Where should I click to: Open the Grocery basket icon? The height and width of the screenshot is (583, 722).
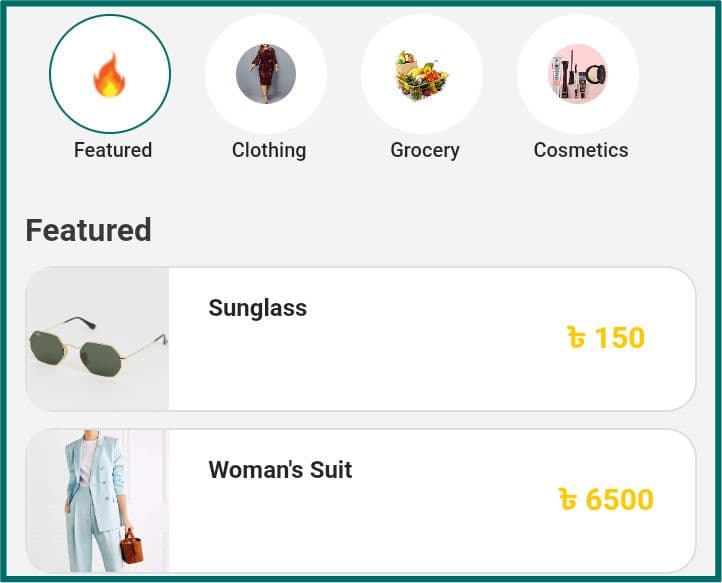(422, 75)
